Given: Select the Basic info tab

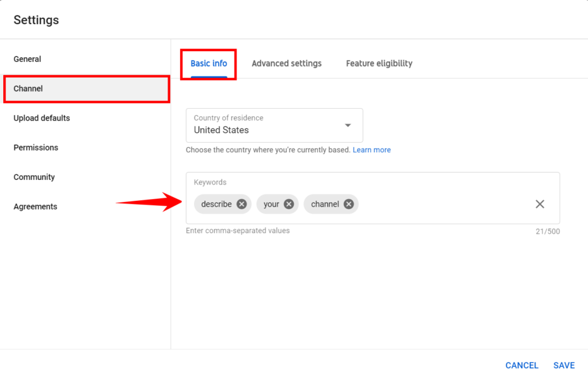Looking at the screenshot, I should pos(208,63).
